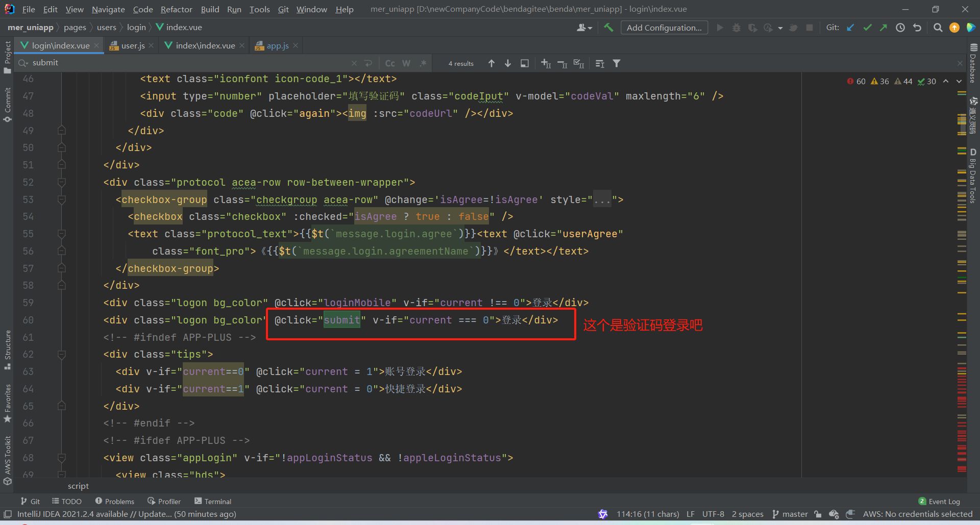Viewport: 980px width, 525px height.
Task: Open master git branch popup
Action: tap(790, 514)
